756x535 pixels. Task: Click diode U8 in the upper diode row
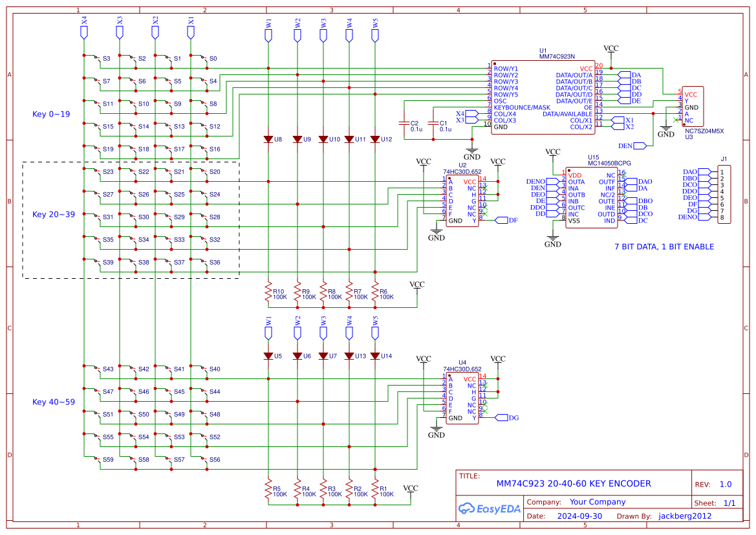click(268, 138)
